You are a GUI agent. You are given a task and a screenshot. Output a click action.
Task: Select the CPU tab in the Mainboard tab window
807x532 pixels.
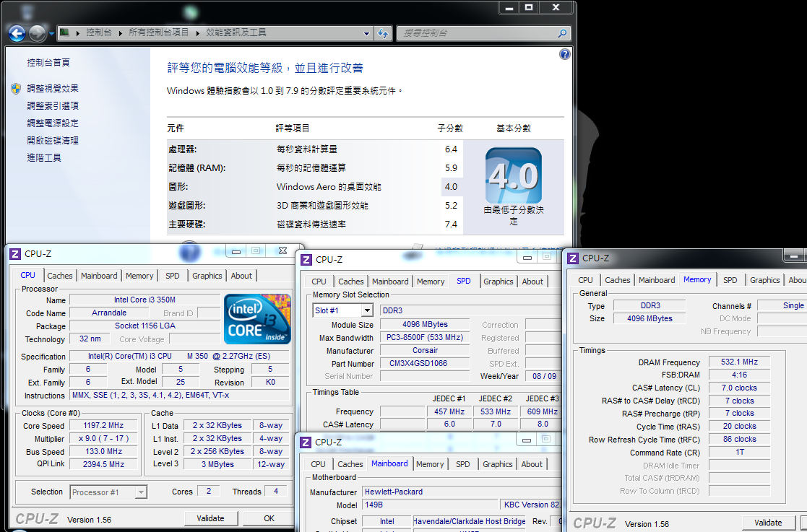[318, 464]
